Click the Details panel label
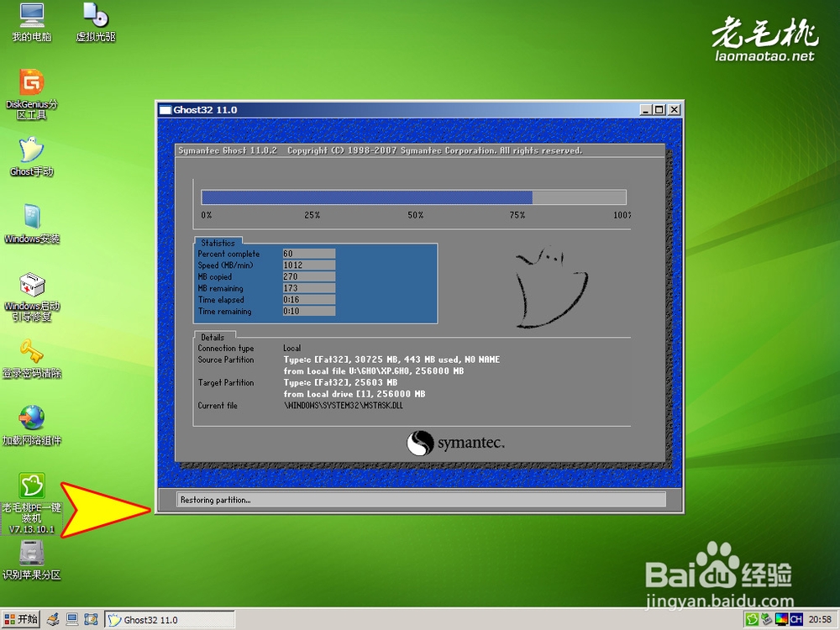 (213, 337)
